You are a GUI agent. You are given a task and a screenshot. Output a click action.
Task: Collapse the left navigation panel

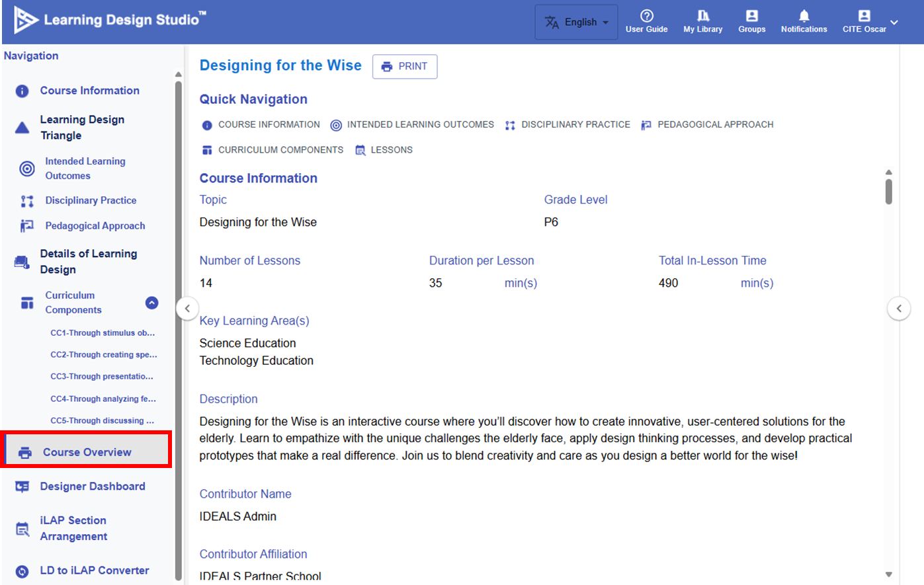point(187,309)
